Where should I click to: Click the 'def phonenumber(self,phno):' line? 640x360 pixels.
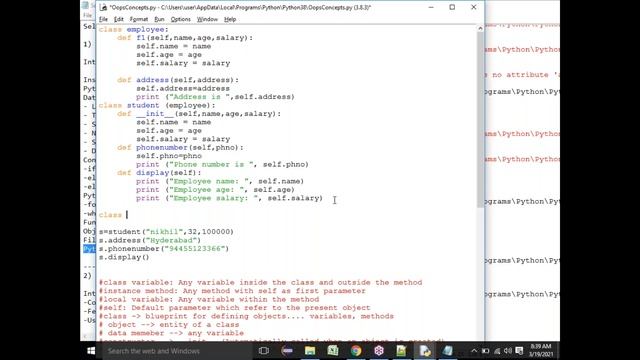[x=180, y=148]
